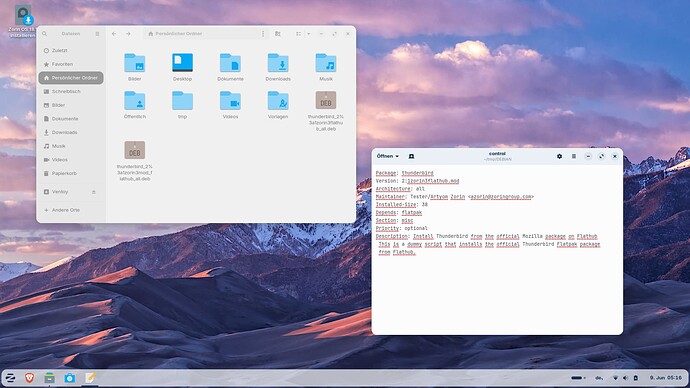Click the search icon in Dateien
Image resolution: width=690 pixels, height=388 pixels.
(44, 34)
